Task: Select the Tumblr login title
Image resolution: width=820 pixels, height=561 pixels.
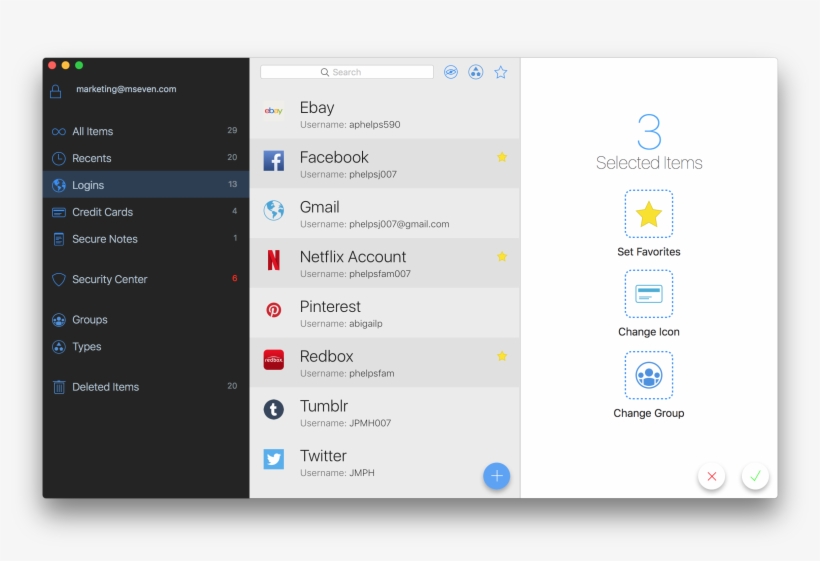Action: 324,406
